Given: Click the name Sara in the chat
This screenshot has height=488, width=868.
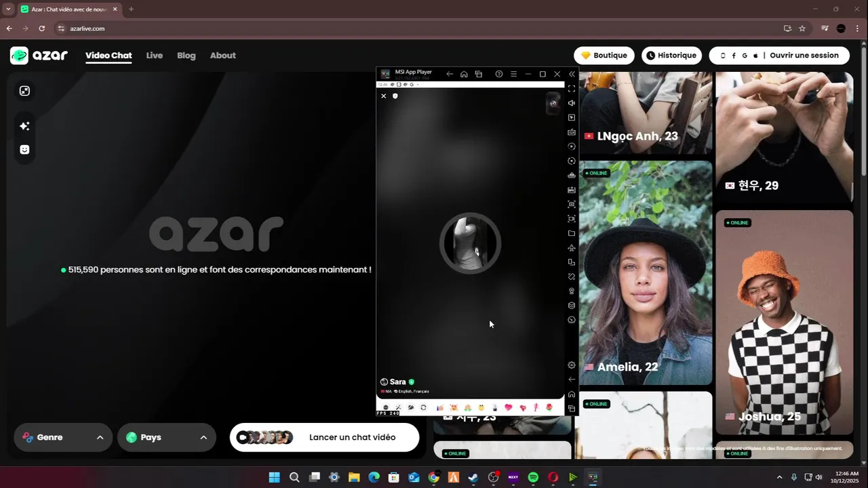Looking at the screenshot, I should point(397,382).
